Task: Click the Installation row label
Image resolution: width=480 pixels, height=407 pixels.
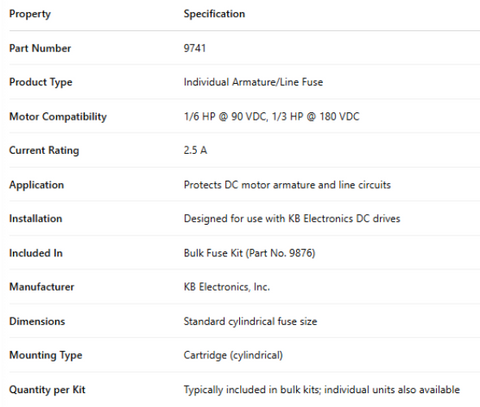Action: click(x=36, y=219)
